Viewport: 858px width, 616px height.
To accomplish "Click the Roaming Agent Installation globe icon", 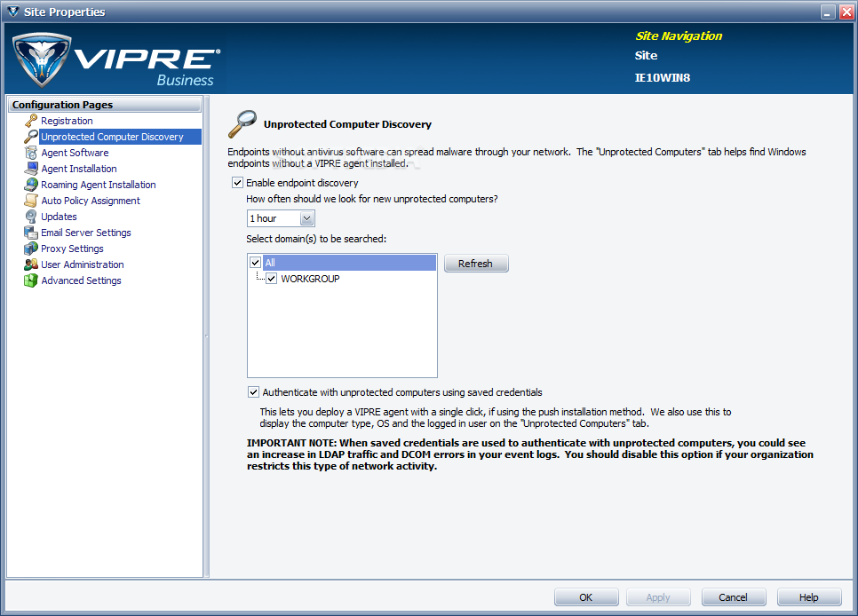I will [x=31, y=185].
